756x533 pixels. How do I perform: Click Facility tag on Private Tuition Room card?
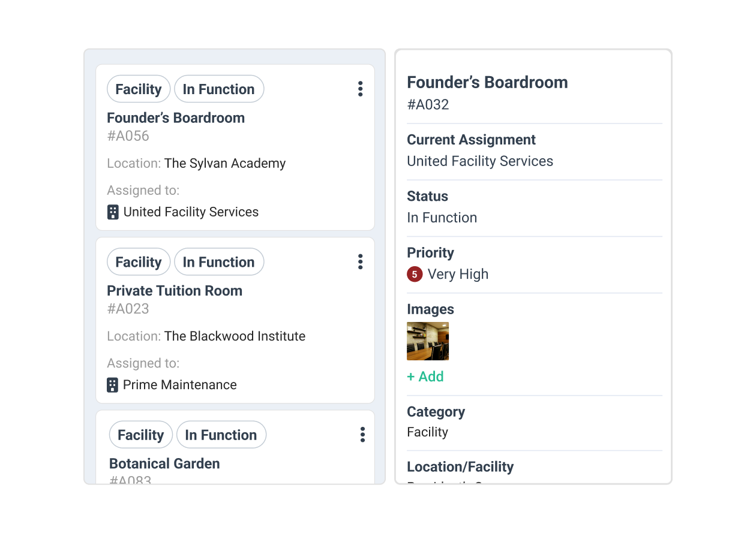pyautogui.click(x=139, y=262)
